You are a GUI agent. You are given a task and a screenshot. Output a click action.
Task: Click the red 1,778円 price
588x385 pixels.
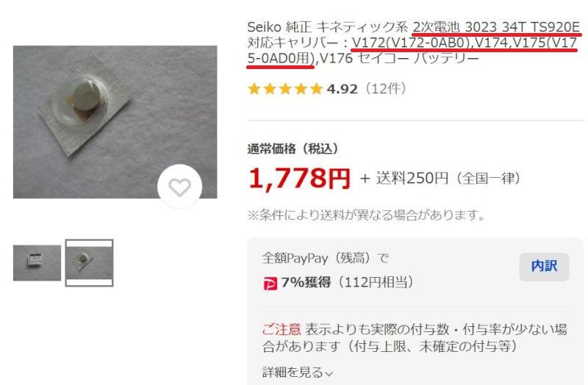click(299, 178)
